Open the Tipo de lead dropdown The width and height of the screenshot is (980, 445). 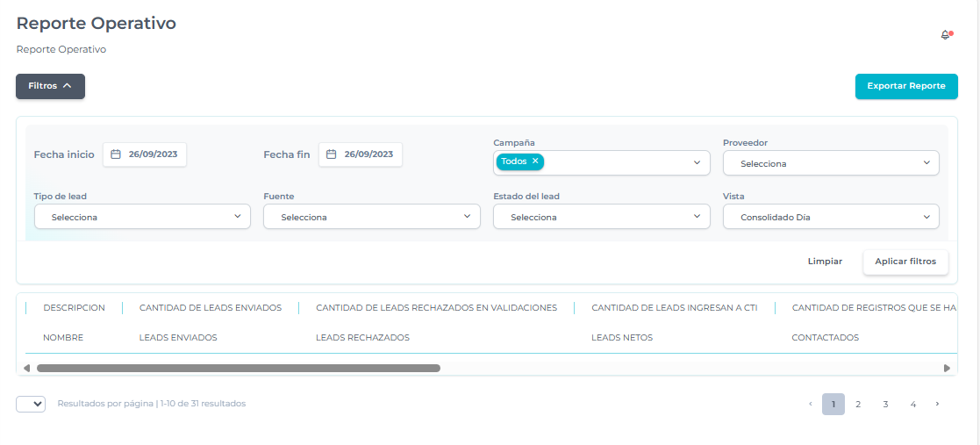(142, 217)
